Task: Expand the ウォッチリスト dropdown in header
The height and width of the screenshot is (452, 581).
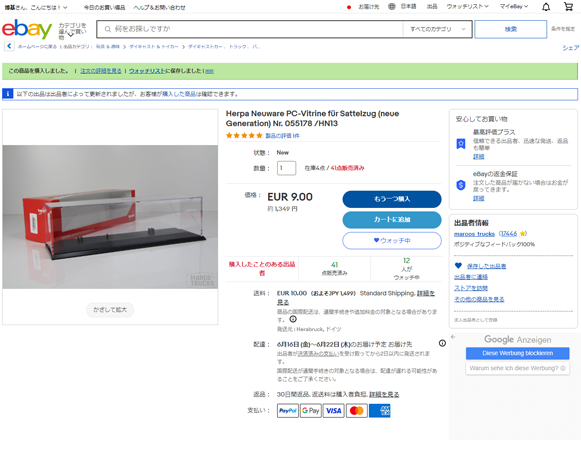Action: pyautogui.click(x=467, y=6)
